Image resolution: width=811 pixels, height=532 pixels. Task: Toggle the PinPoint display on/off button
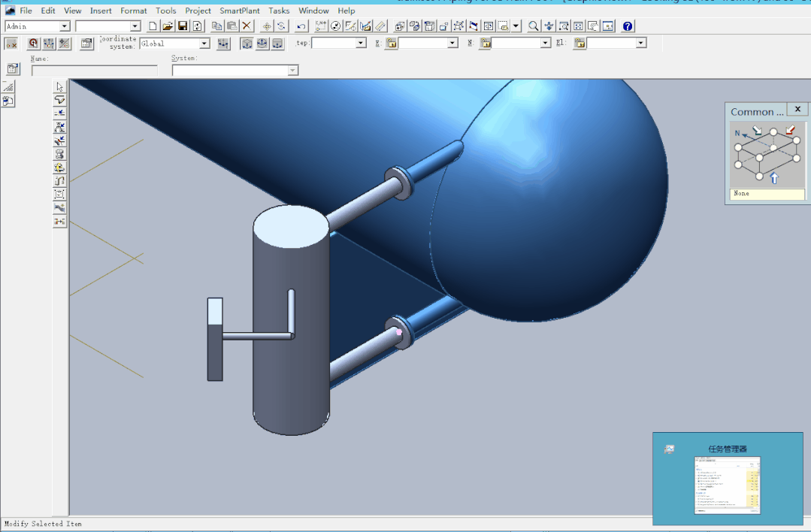point(11,44)
